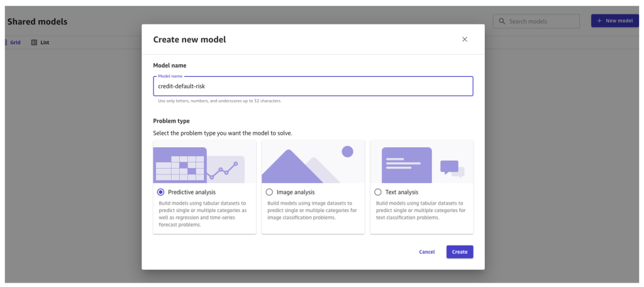644x287 pixels.
Task: Click the List view icon
Action: 34,42
